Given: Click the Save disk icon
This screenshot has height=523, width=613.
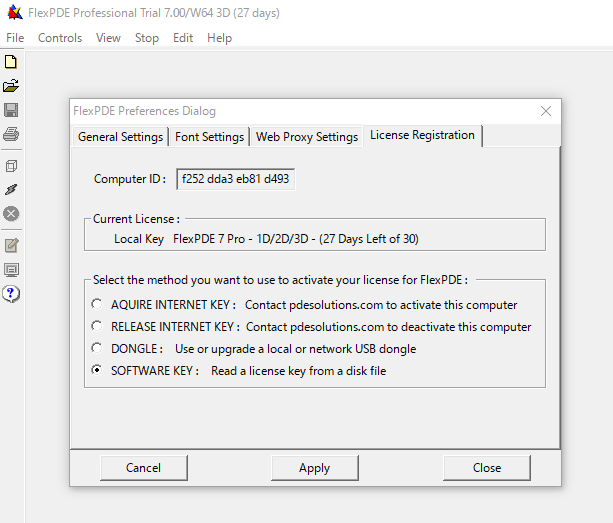Looking at the screenshot, I should coord(12,110).
